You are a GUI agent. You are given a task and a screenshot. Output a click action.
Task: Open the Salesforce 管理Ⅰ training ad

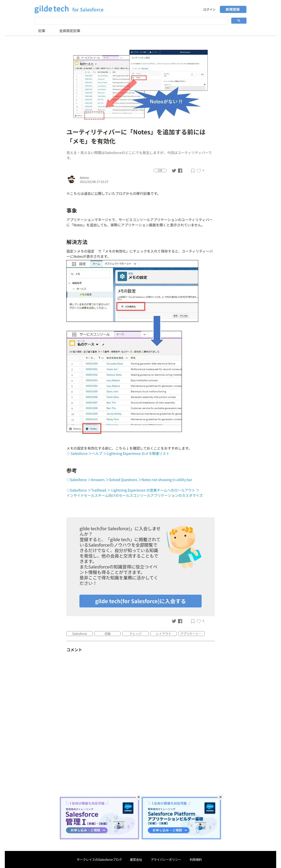click(x=100, y=818)
